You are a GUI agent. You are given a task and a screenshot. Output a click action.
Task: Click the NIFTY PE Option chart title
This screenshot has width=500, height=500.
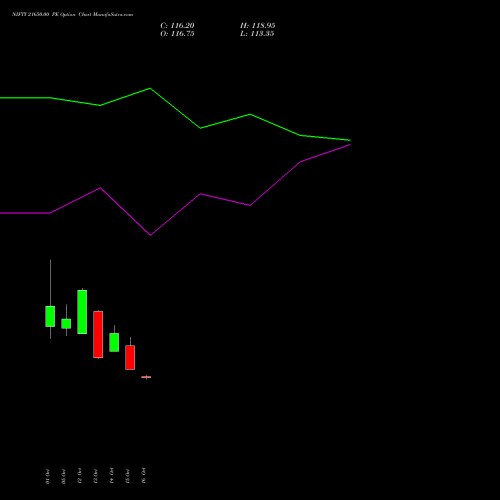click(x=72, y=15)
